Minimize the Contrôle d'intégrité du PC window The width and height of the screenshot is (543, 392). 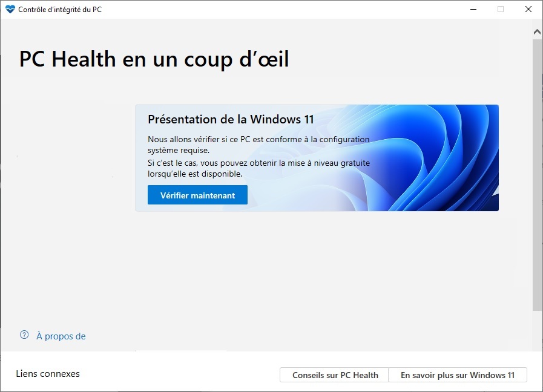[x=473, y=9]
